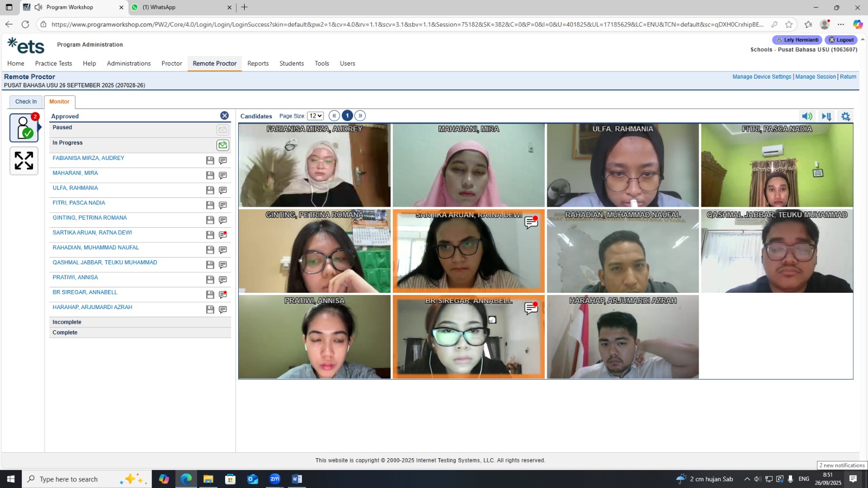Open chat icon for SARTIKA ARUAN, RATNA DEWI
Screen dimensions: 868x488
[x=223, y=235]
